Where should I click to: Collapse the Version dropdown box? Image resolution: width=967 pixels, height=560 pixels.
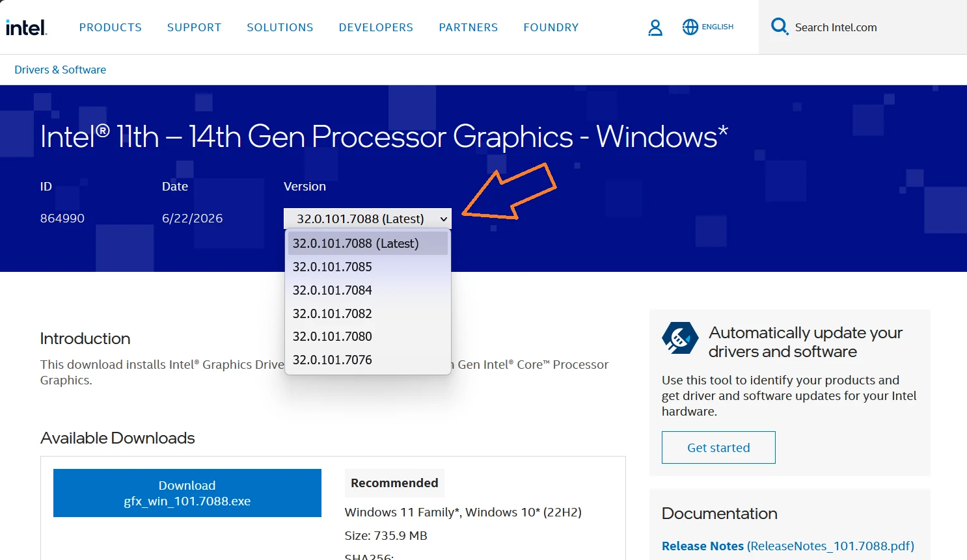click(x=368, y=219)
